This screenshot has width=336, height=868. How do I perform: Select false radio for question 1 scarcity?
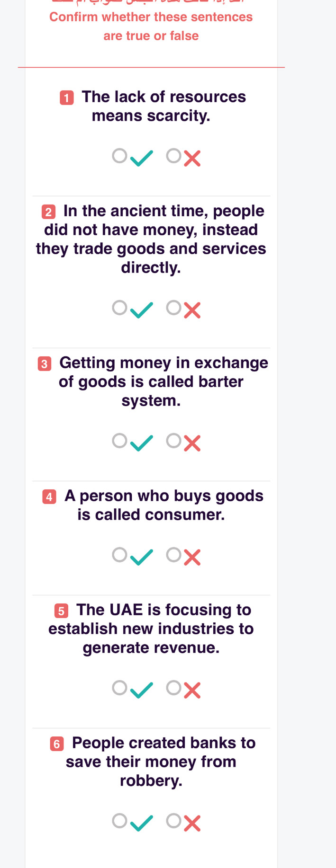tap(174, 156)
